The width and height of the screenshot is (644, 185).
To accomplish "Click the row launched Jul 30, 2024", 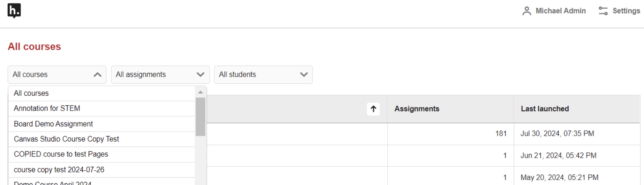I will 424,134.
